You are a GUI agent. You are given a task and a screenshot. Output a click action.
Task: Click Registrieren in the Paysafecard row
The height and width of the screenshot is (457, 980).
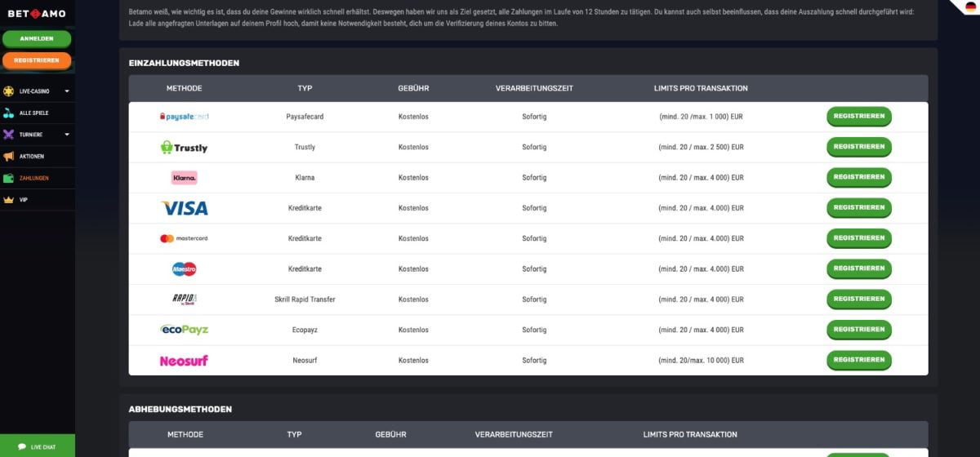pyautogui.click(x=859, y=117)
